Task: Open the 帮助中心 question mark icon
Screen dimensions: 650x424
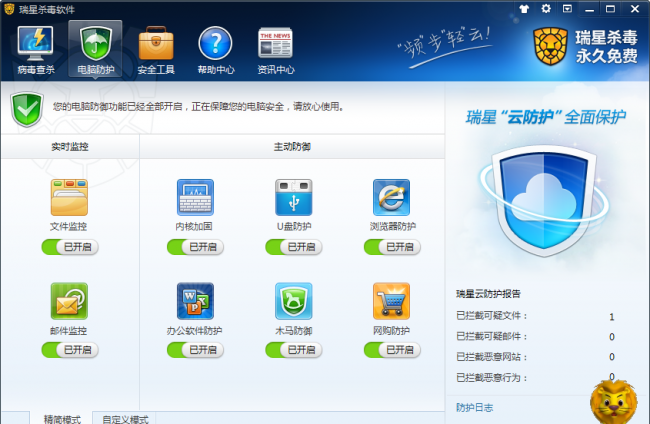Action: (x=215, y=43)
